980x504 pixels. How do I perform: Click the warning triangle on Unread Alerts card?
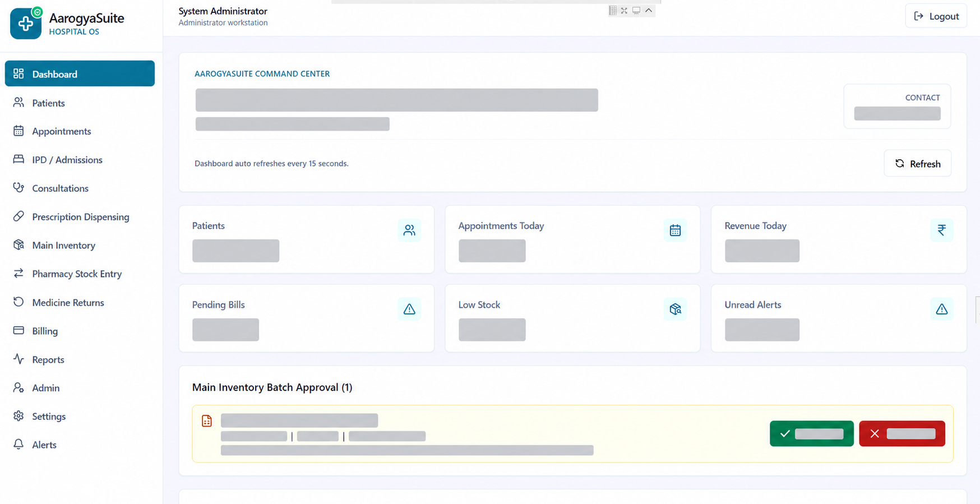[941, 309]
